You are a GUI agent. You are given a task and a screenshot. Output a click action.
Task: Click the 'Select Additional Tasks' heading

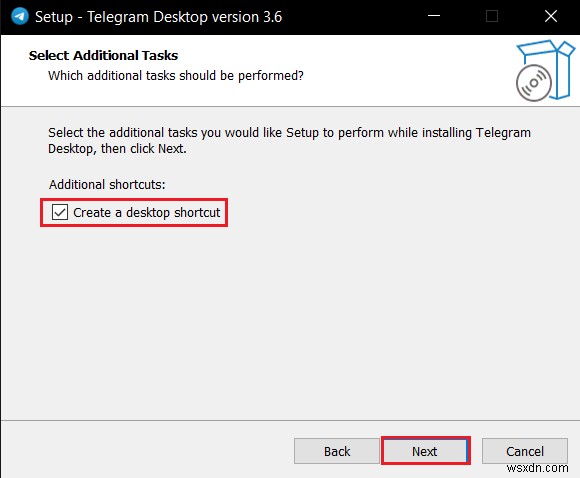(x=103, y=55)
